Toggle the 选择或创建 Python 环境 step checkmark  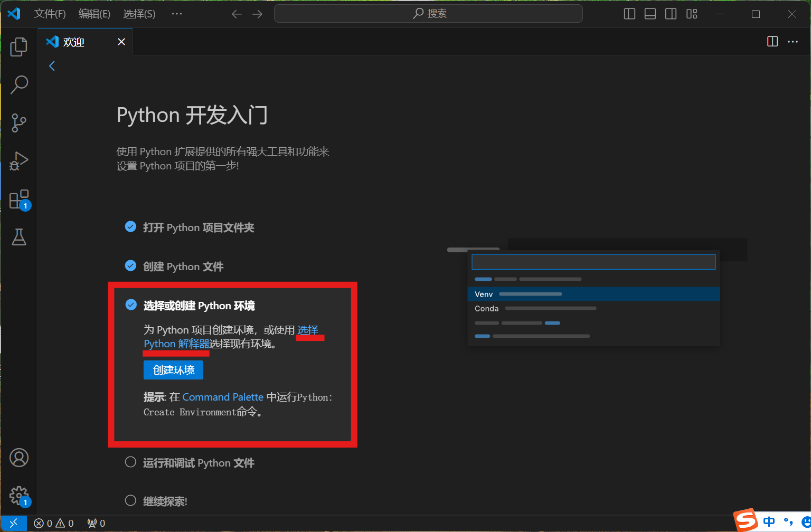coord(130,305)
